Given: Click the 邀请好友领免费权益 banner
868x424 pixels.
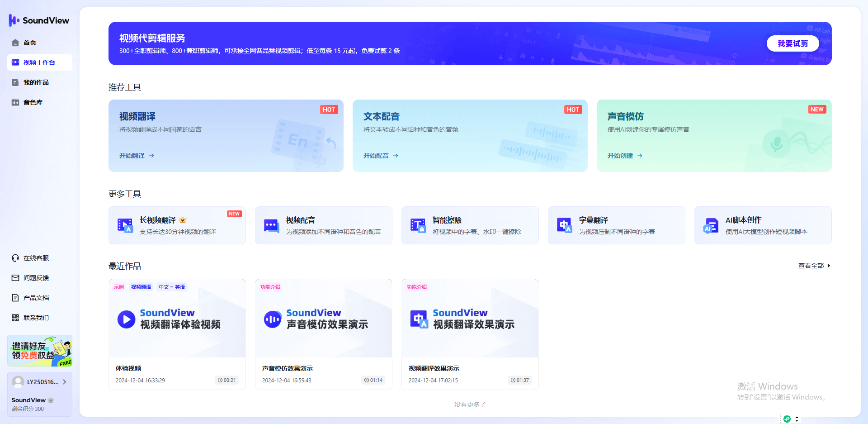Looking at the screenshot, I should (40, 351).
